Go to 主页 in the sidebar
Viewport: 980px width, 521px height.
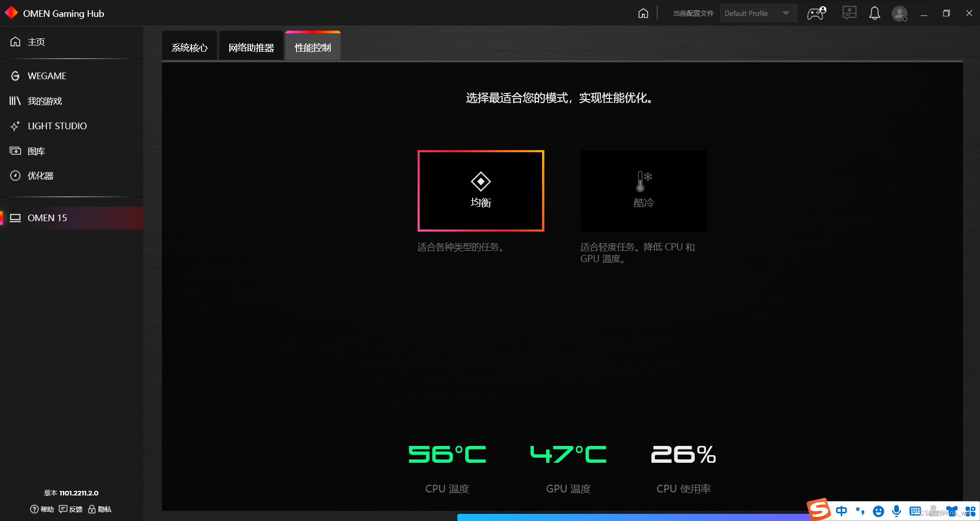click(x=71, y=42)
